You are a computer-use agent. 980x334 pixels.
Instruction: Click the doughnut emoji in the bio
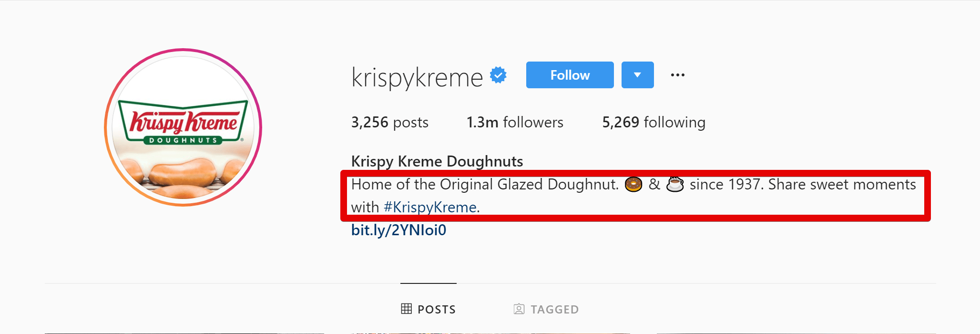[633, 184]
